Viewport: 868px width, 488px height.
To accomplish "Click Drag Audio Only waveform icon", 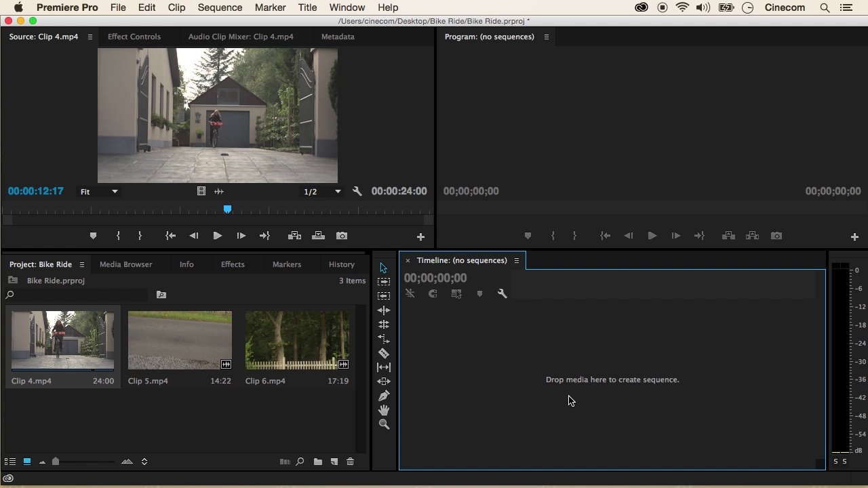I will (219, 191).
